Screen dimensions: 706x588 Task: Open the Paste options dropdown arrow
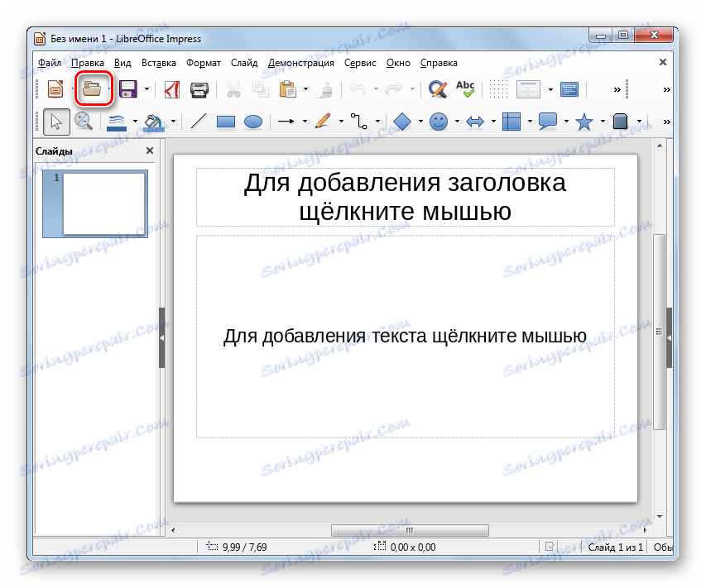click(x=305, y=88)
